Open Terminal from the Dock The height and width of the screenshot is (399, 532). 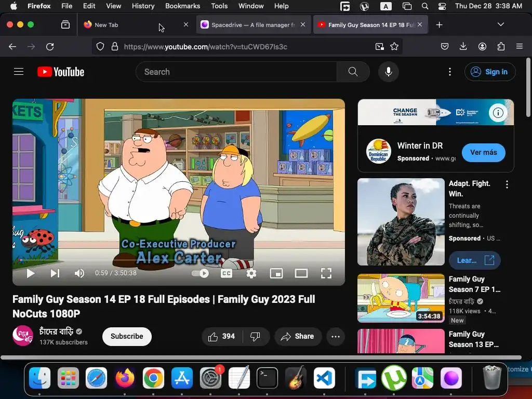click(x=267, y=378)
